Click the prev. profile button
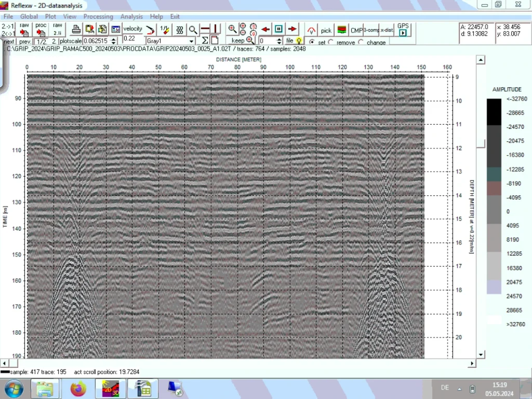 tap(25, 42)
